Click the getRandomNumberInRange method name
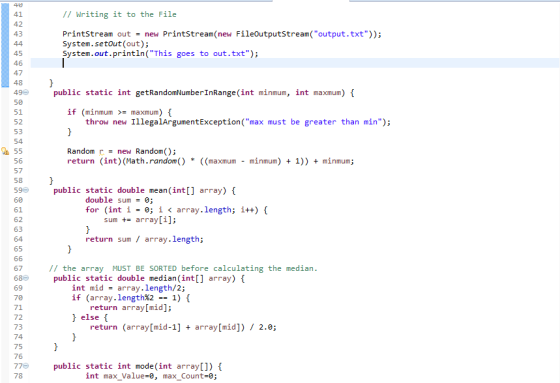This screenshot has width=560, height=383. (x=186, y=93)
